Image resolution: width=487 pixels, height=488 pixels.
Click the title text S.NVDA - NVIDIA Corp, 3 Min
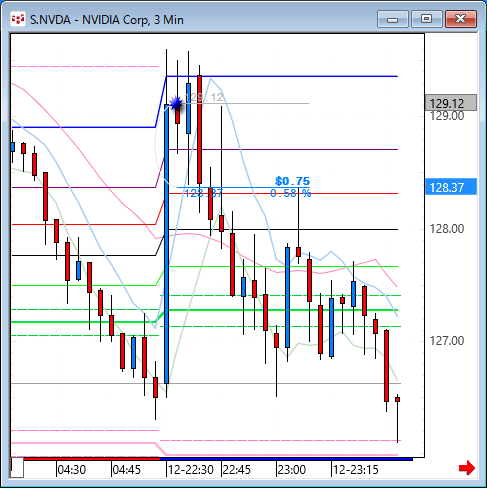point(107,20)
